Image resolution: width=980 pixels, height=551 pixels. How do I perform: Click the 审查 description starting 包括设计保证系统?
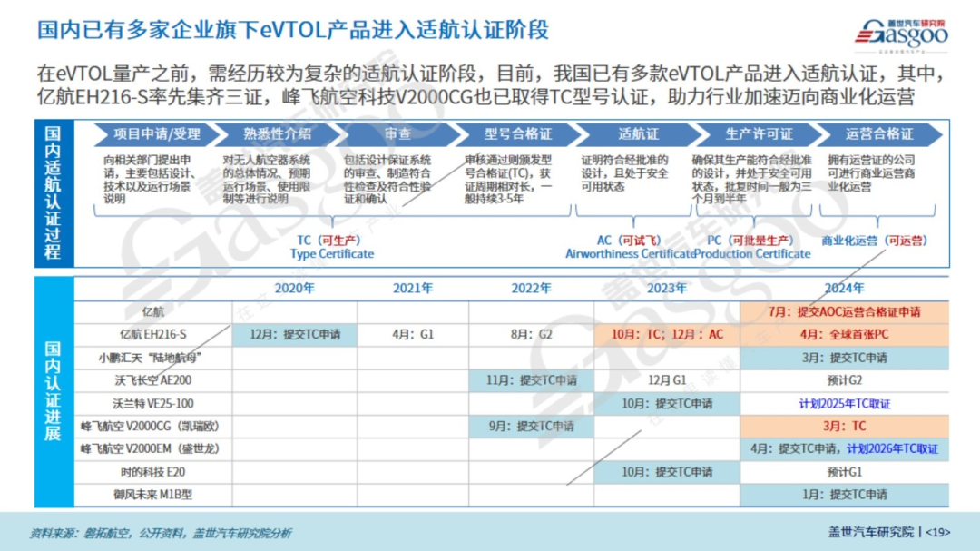tap(387, 180)
